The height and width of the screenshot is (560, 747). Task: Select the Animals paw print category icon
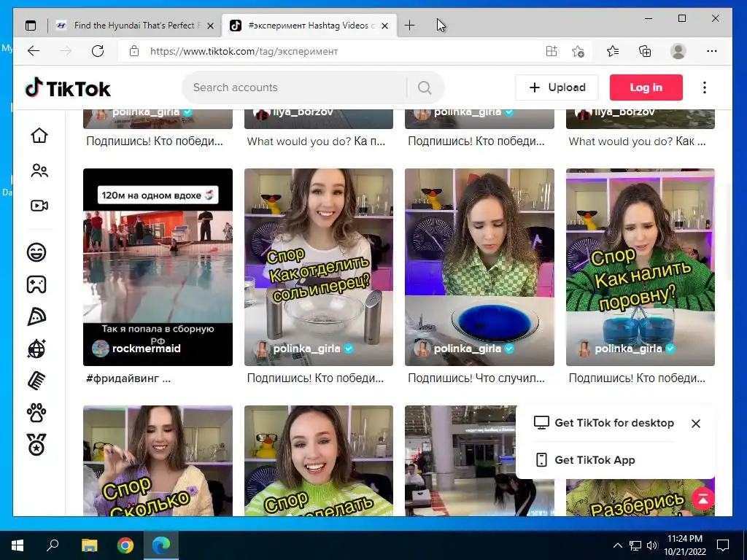pos(36,413)
